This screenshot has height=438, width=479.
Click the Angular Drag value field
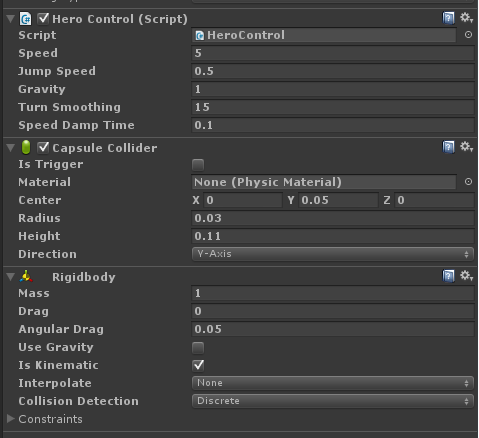(333, 329)
